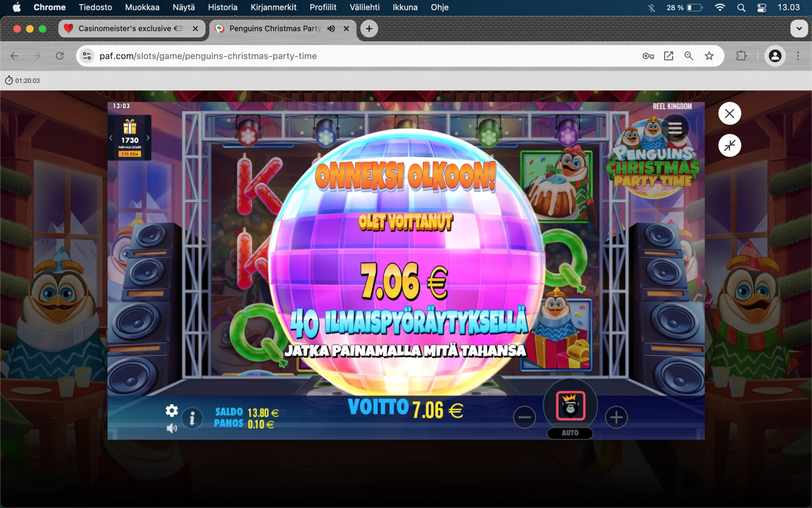Click the 11h 55m reward countdown
The image size is (812, 508).
130,154
